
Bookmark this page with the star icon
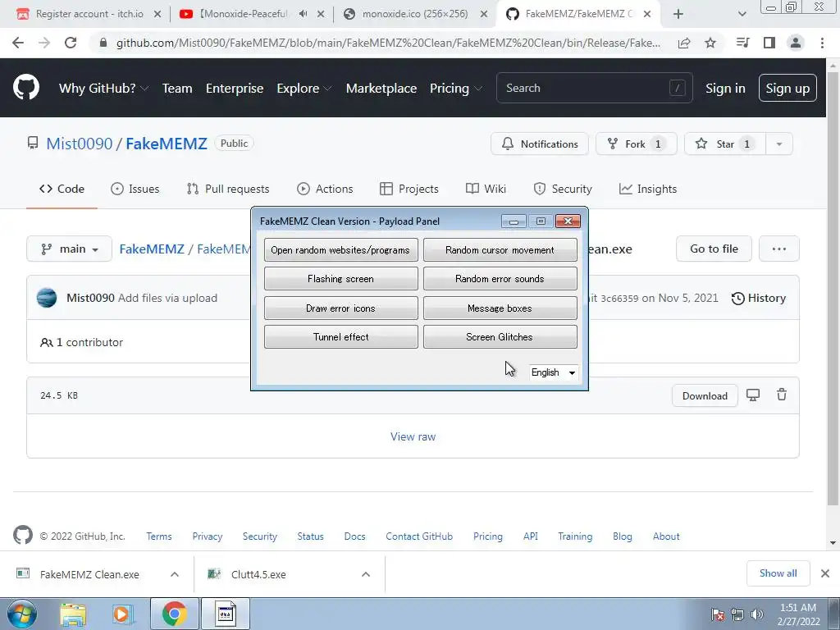click(710, 43)
